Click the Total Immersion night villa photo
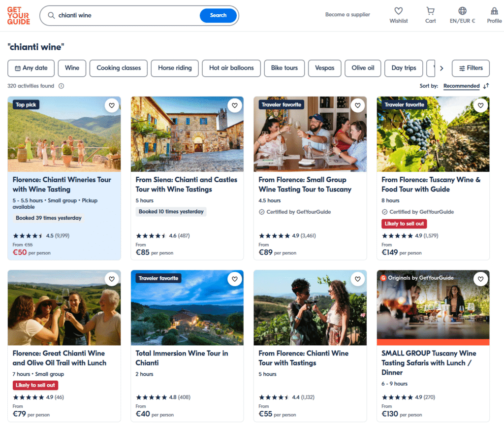Viewport: 504px width, 426px height. click(187, 308)
